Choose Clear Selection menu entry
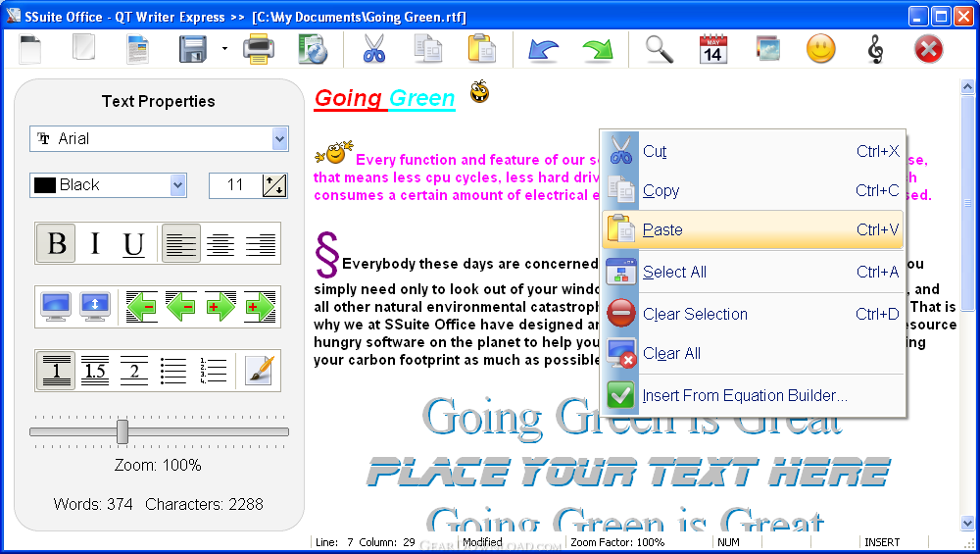The image size is (980, 554). point(753,314)
